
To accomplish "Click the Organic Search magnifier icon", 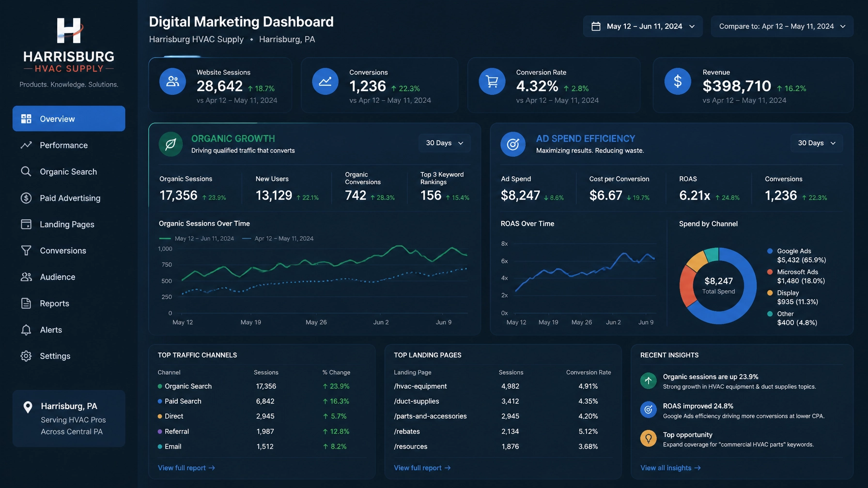I will [x=26, y=171].
